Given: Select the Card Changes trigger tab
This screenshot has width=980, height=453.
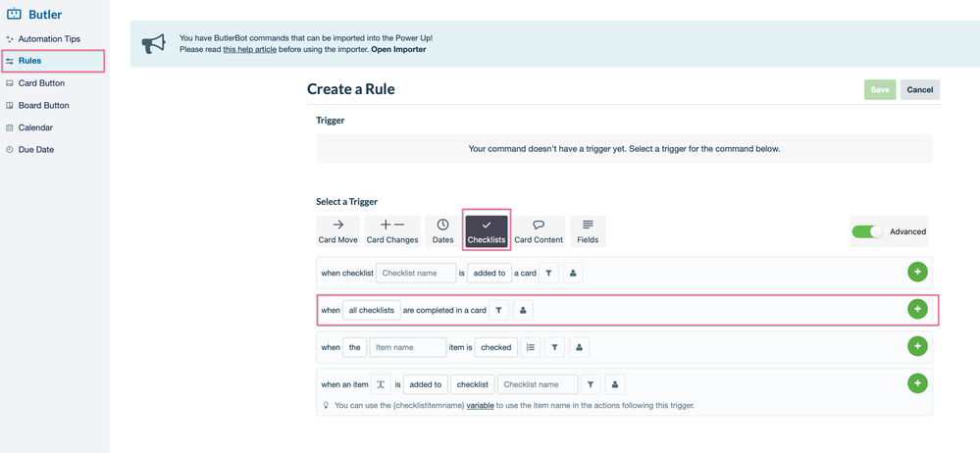Looking at the screenshot, I should pyautogui.click(x=392, y=231).
